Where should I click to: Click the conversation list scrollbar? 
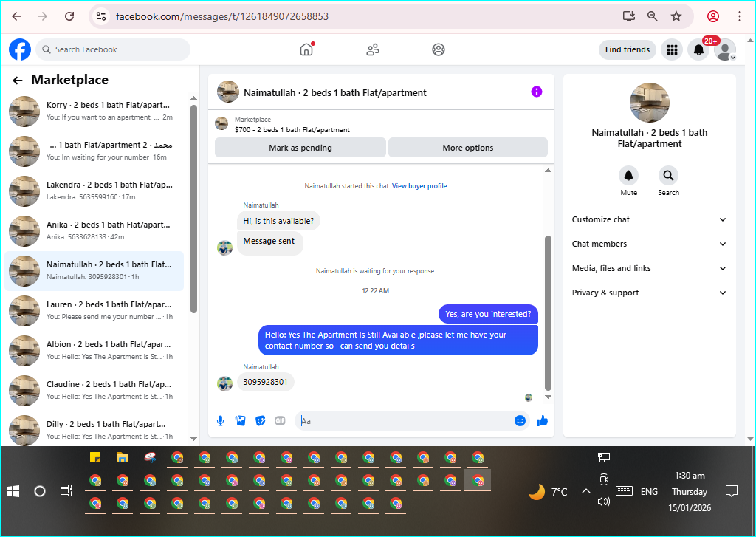point(194,210)
